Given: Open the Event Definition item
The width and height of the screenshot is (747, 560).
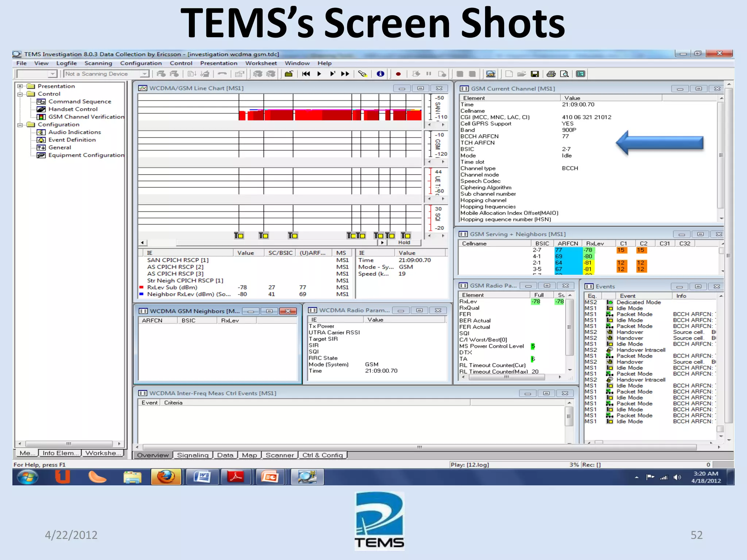Looking at the screenshot, I should (x=72, y=140).
